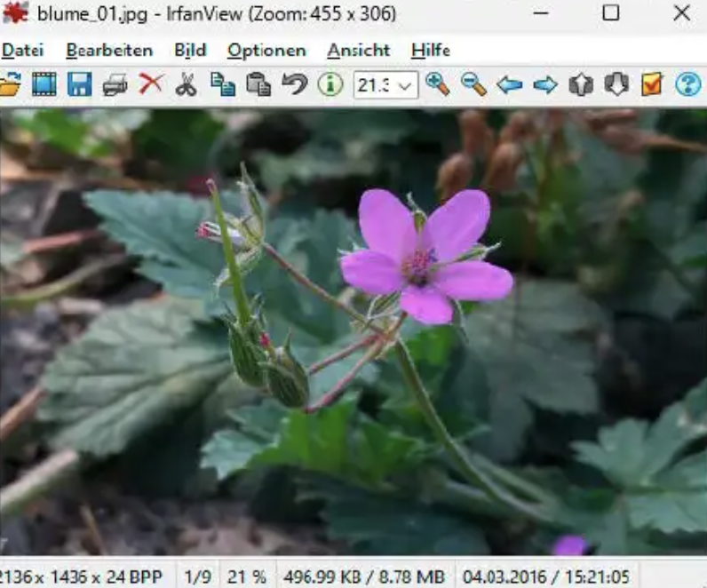
Task: Go to previous image with left arrow
Action: [x=509, y=85]
